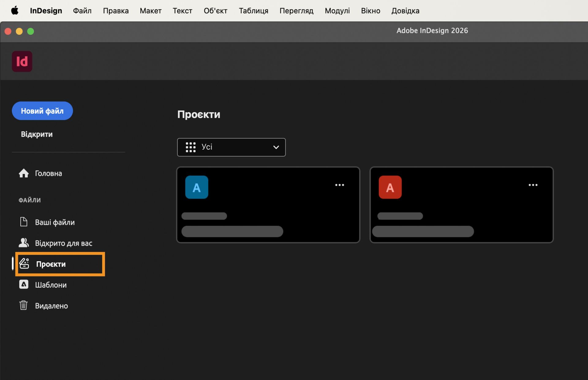Click the Відкрити link

37,134
